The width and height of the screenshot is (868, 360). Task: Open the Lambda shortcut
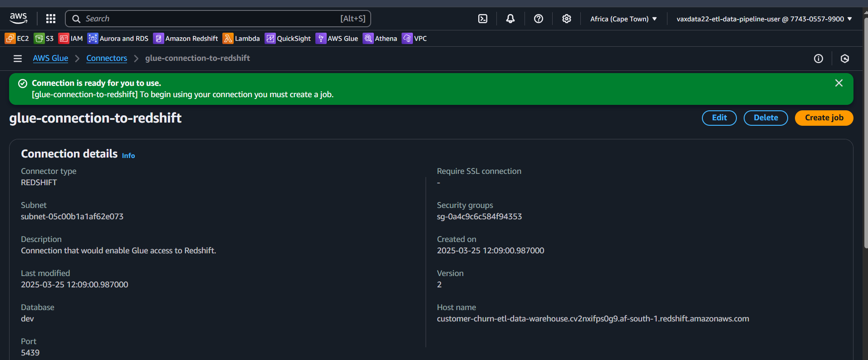click(x=241, y=39)
